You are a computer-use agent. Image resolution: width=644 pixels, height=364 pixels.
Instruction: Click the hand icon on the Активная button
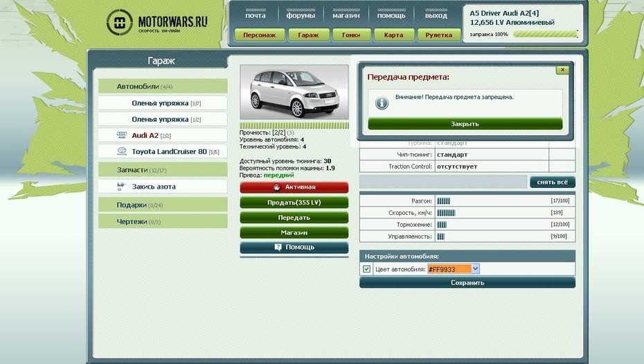point(277,187)
